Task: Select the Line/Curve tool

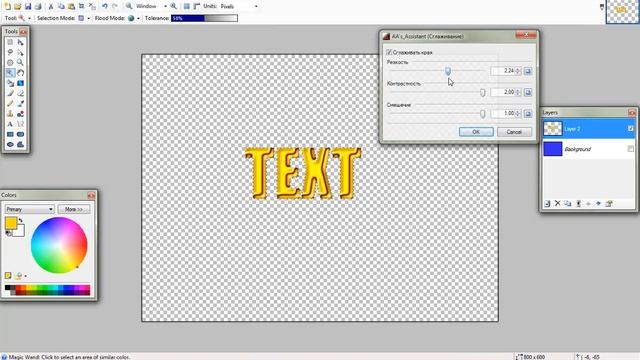Action: point(20,124)
